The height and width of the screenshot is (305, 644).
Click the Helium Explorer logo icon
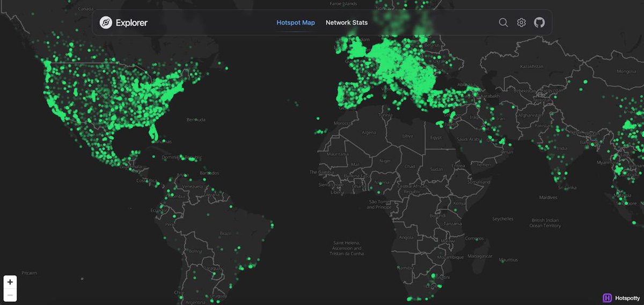[x=106, y=23]
